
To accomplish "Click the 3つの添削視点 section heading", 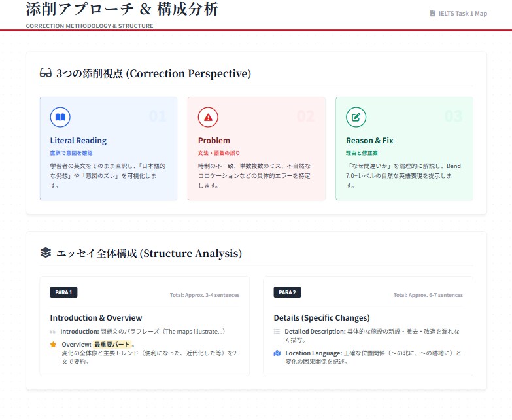I will click(154, 73).
